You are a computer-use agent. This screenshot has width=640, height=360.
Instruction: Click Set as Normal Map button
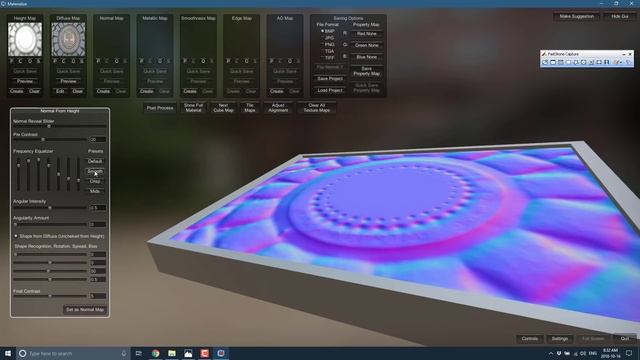(x=85, y=310)
